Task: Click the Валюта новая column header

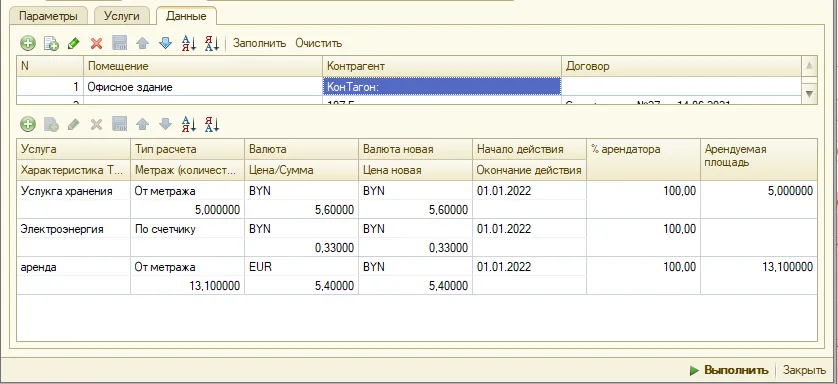Action: [415, 150]
